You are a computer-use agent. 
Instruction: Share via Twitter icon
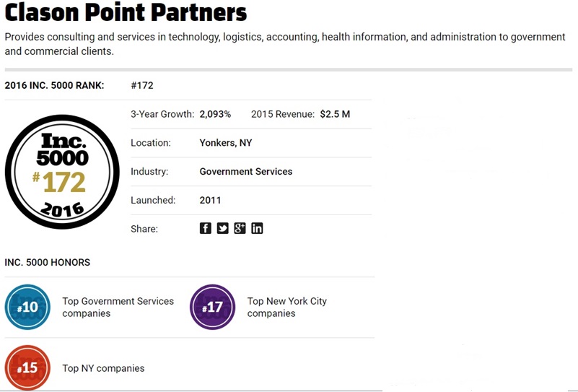click(x=223, y=228)
